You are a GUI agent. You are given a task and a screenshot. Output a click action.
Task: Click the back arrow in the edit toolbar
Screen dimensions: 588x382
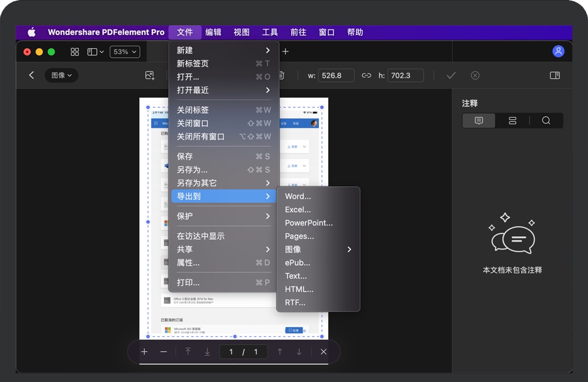point(31,75)
